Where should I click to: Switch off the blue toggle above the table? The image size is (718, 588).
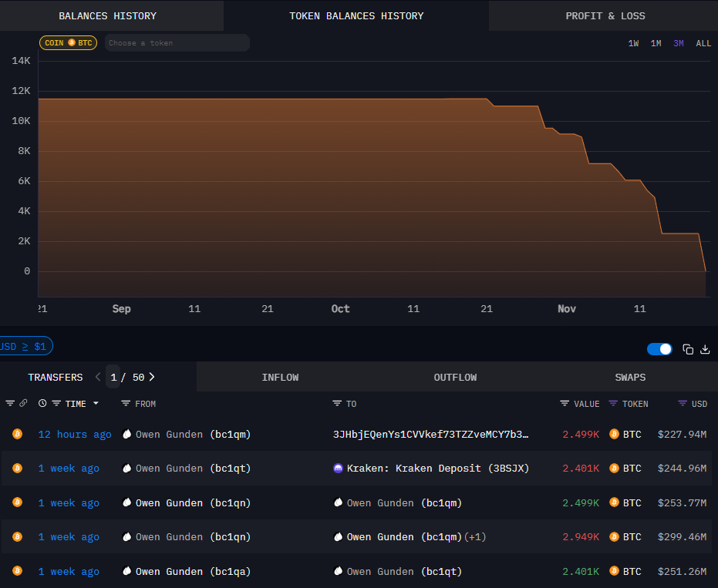click(659, 348)
